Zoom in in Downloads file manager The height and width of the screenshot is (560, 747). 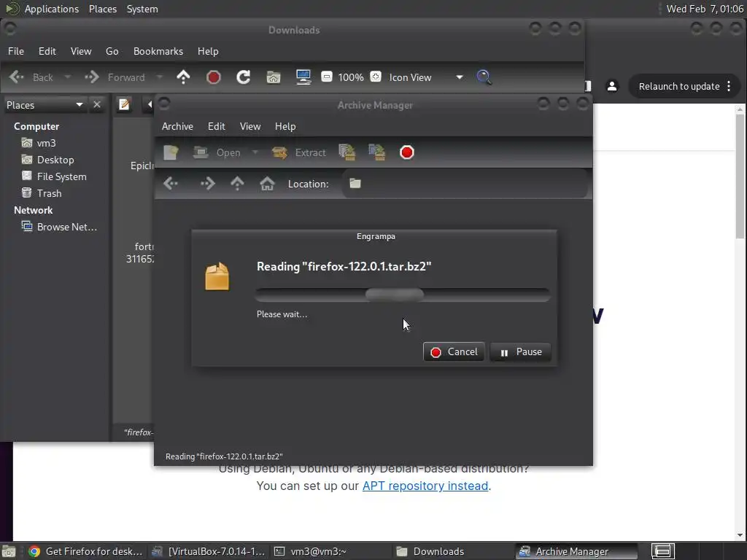click(376, 77)
